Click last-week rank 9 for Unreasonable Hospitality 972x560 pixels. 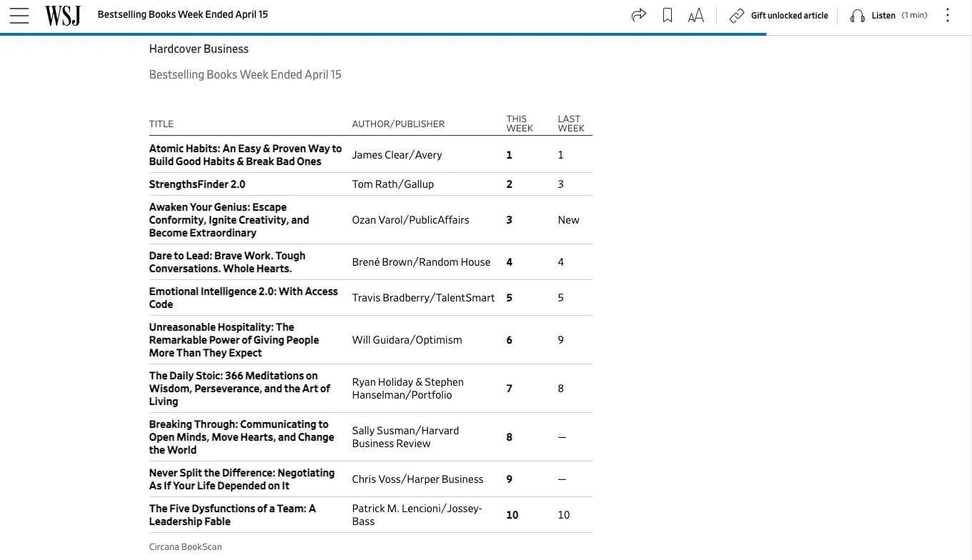click(560, 340)
